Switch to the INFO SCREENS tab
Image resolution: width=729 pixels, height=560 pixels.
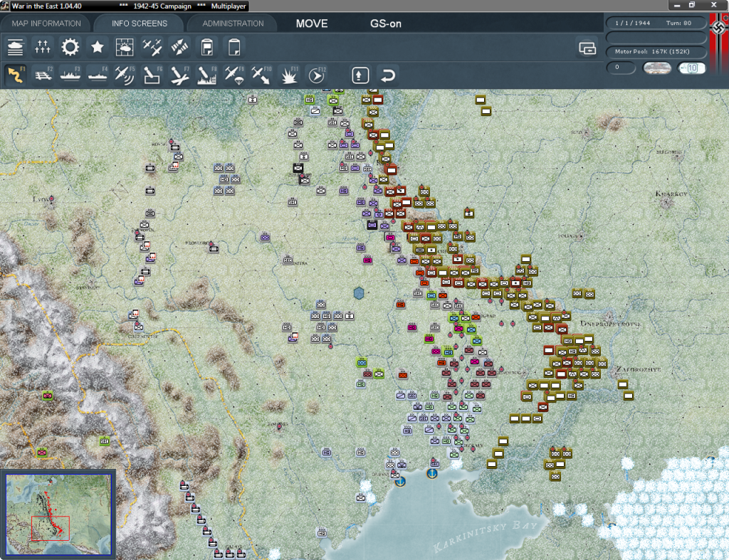139,23
